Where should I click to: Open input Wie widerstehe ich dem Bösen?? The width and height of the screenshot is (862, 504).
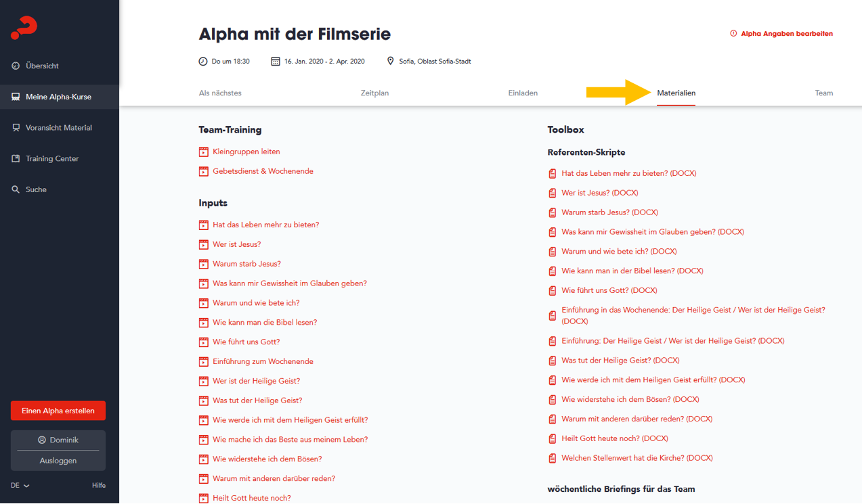tap(267, 459)
